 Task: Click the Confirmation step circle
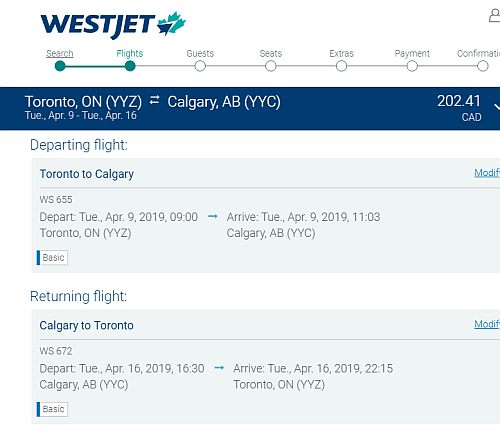click(483, 66)
